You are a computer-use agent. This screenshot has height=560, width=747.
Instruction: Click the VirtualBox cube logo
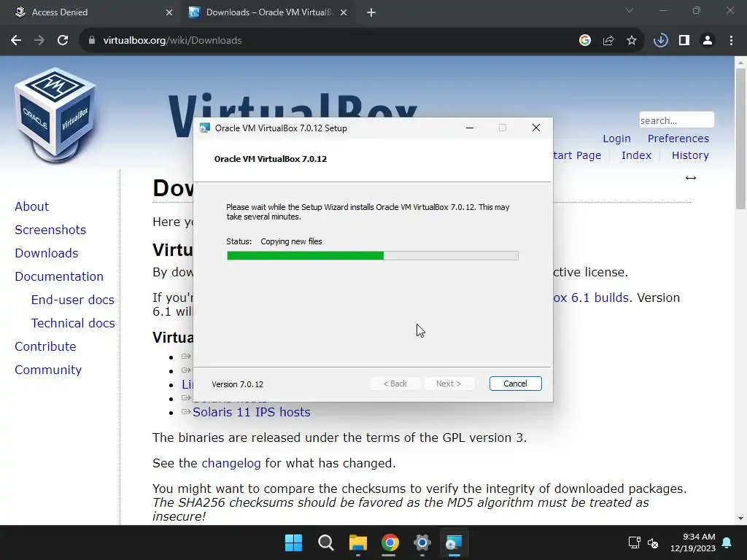coord(55,114)
